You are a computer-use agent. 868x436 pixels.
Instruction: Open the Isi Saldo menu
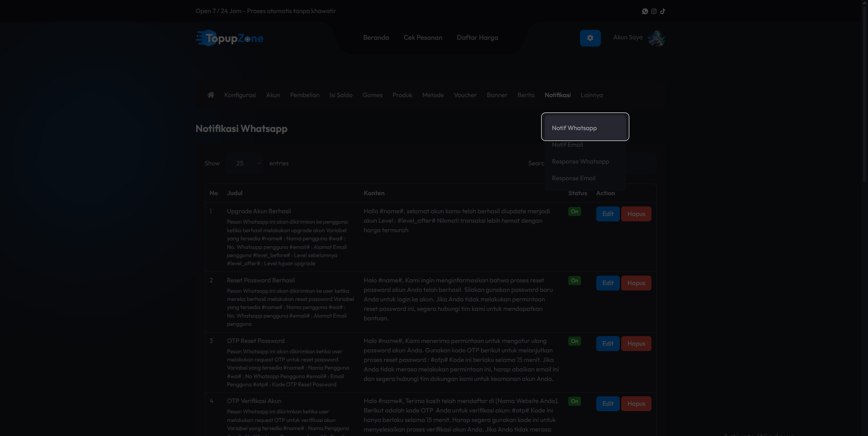(x=341, y=95)
